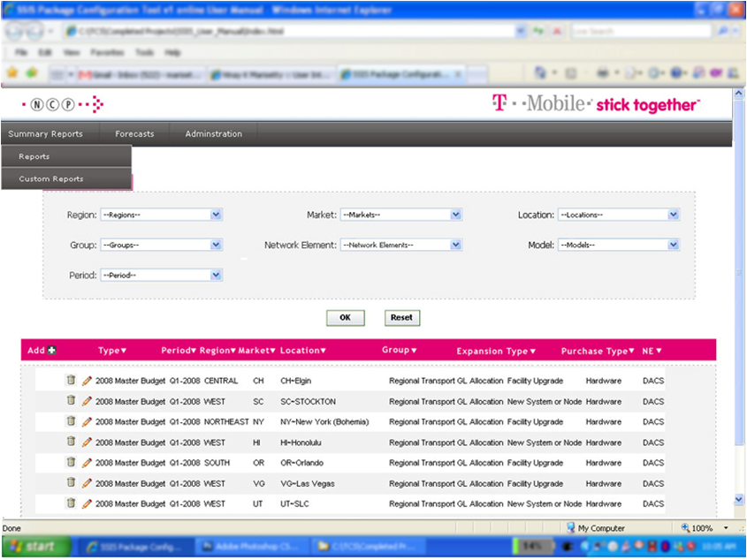This screenshot has height=560, width=747.
Task: Open the Summary Reports menu
Action: click(46, 133)
